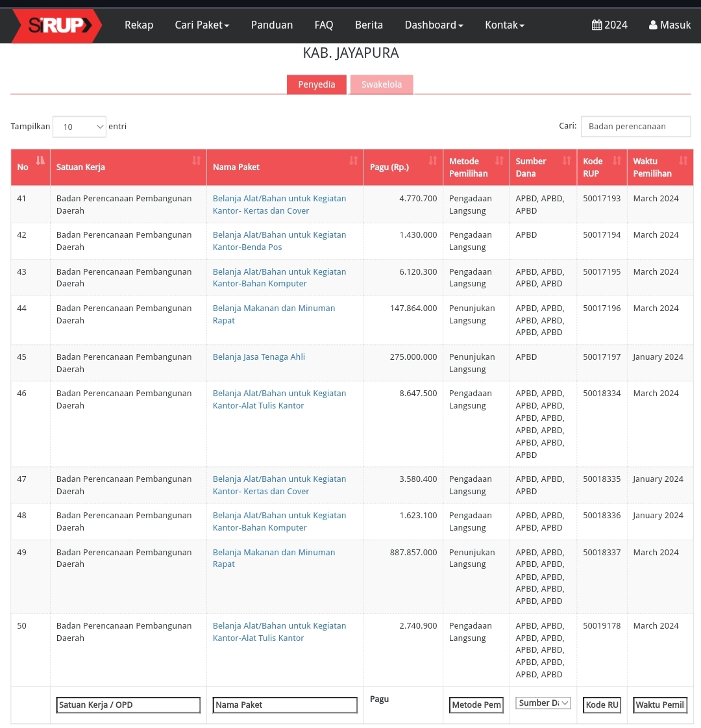Open the Dashboard dropdown menu

click(x=434, y=25)
